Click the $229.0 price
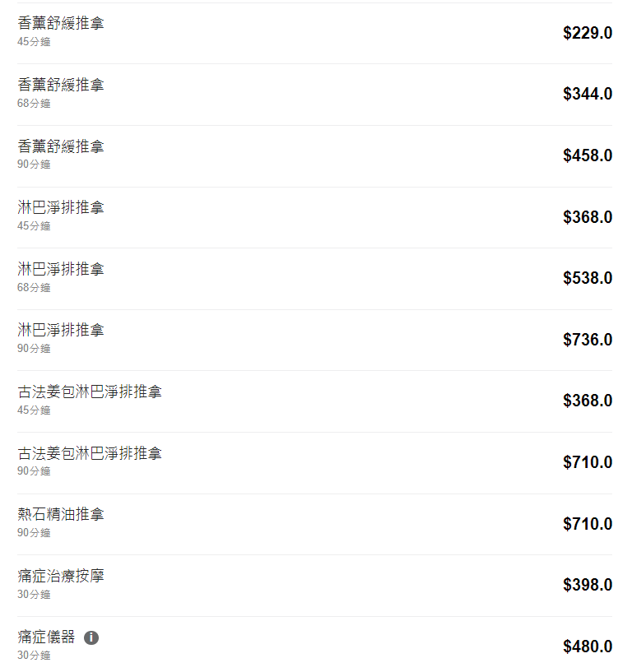 (588, 33)
